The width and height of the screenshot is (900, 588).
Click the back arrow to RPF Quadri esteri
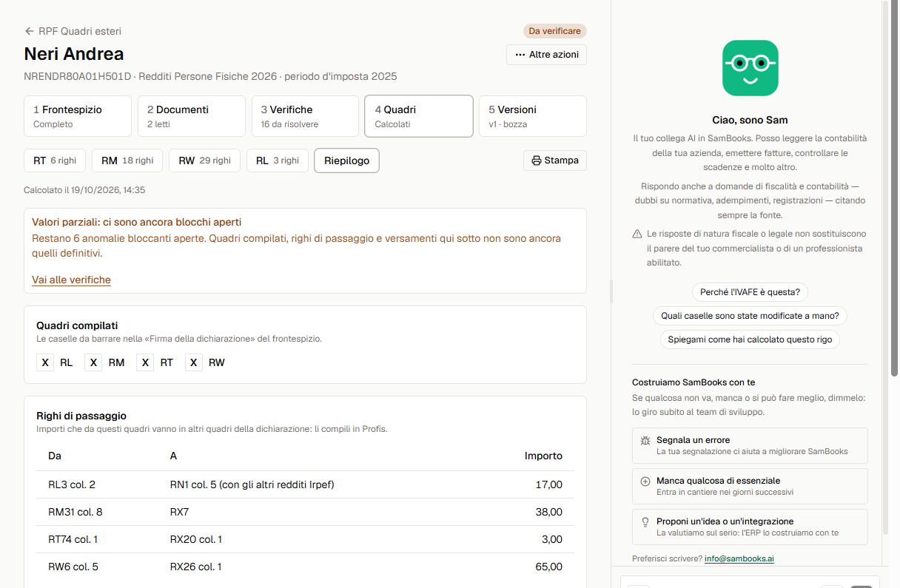click(30, 31)
